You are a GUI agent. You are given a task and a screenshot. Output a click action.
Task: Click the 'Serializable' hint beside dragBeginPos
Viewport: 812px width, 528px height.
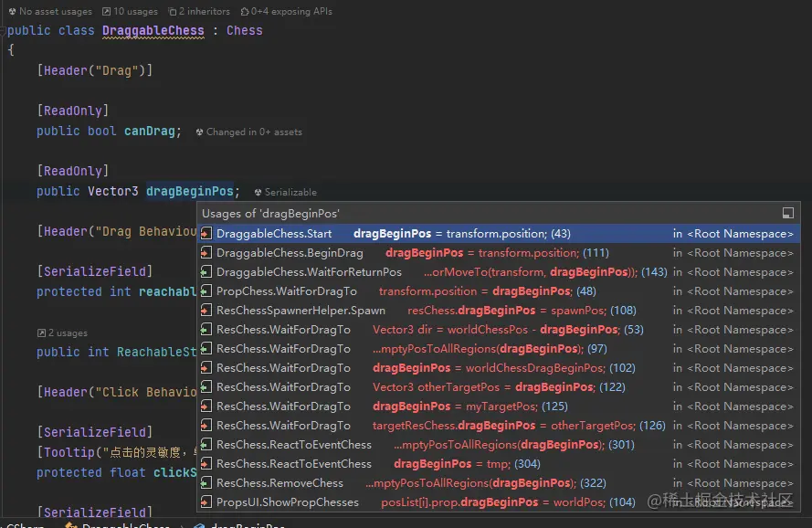coord(285,192)
